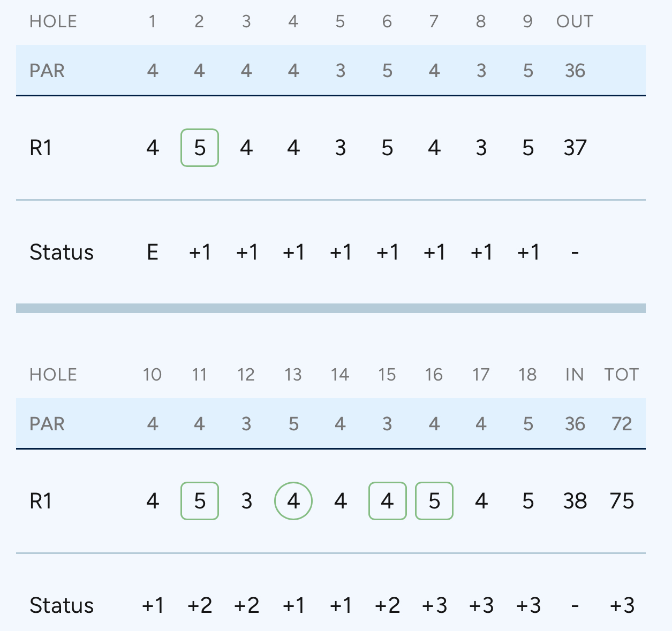This screenshot has height=631, width=672.
Task: Select the boxed score 4 on hole 15
Action: pyautogui.click(x=387, y=501)
